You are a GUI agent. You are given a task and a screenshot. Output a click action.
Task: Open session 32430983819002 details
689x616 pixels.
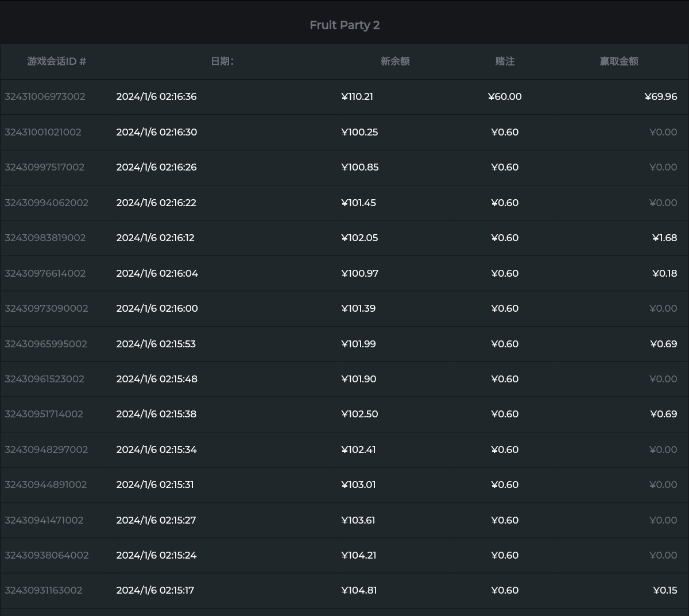click(45, 238)
